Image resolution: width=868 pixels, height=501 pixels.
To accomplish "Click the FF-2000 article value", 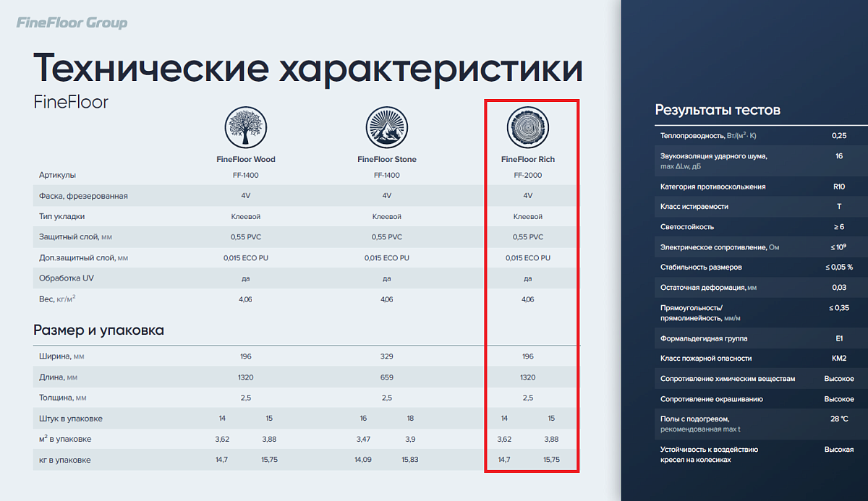I will click(527, 175).
